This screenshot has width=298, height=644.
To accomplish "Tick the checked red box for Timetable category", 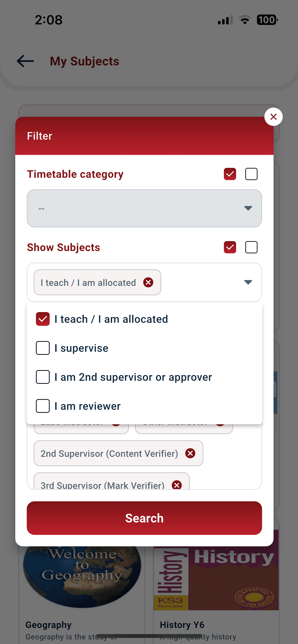I will 230,174.
